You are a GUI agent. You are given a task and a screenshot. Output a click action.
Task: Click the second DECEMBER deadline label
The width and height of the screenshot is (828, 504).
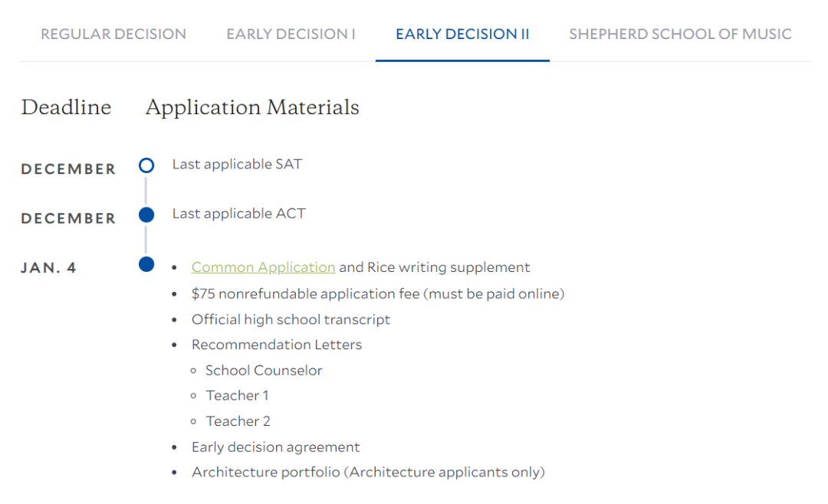(x=68, y=218)
